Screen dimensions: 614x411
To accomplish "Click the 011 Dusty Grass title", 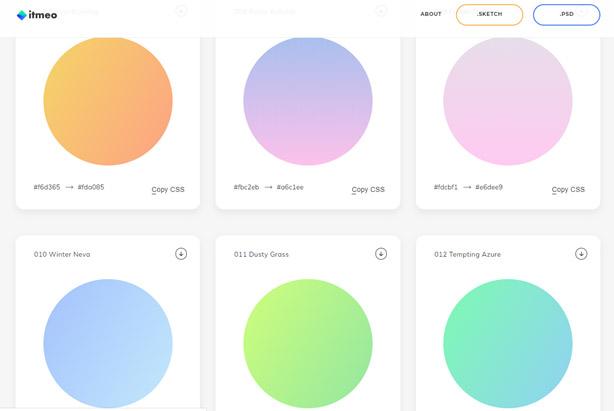I will point(261,255).
